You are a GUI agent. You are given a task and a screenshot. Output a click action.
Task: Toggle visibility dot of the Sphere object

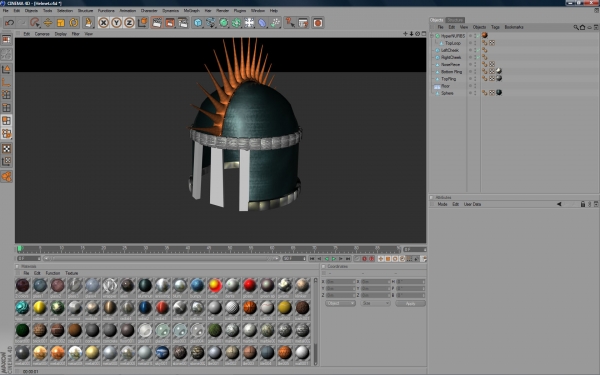click(x=471, y=93)
